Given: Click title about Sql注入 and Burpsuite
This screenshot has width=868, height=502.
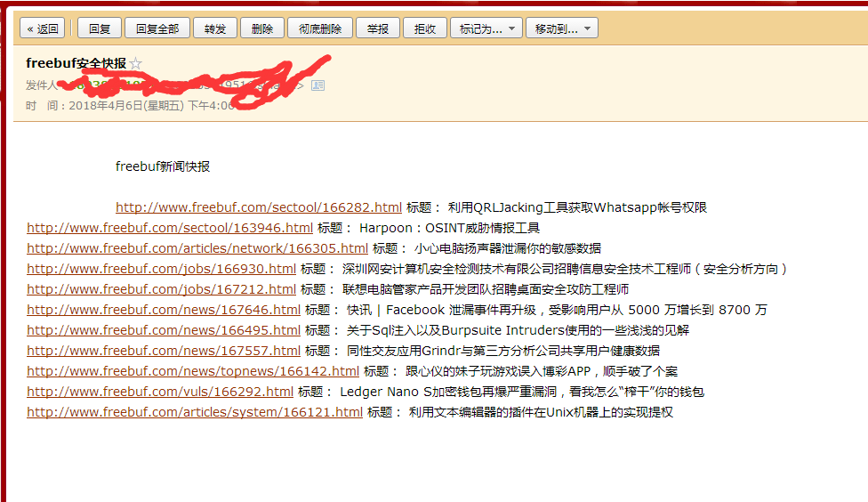Looking at the screenshot, I should [518, 330].
